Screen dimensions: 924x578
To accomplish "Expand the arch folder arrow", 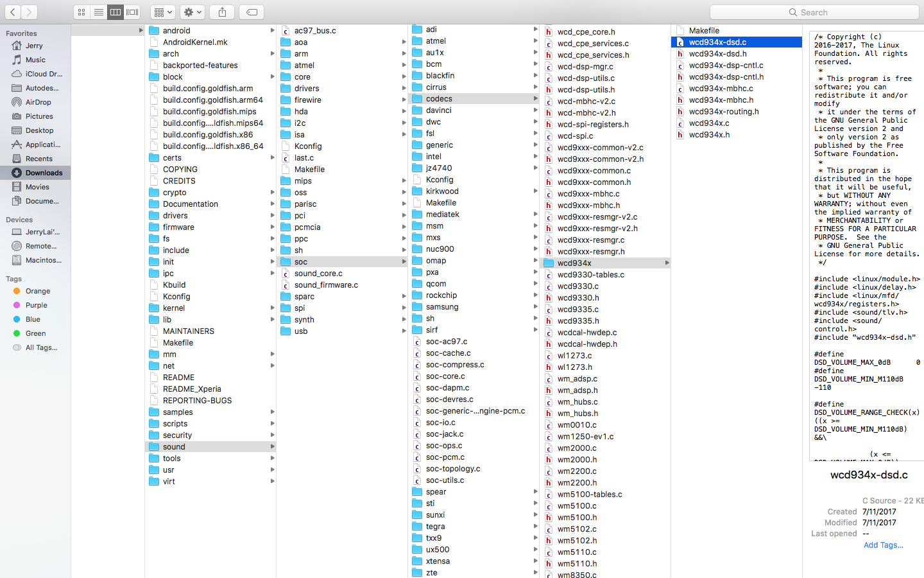I will coord(272,53).
